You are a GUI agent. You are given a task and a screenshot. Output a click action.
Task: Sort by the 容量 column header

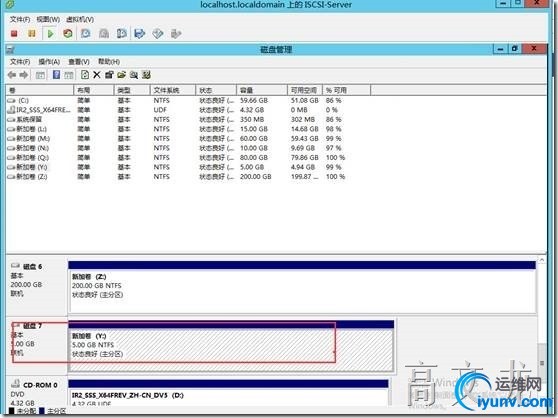(262, 90)
